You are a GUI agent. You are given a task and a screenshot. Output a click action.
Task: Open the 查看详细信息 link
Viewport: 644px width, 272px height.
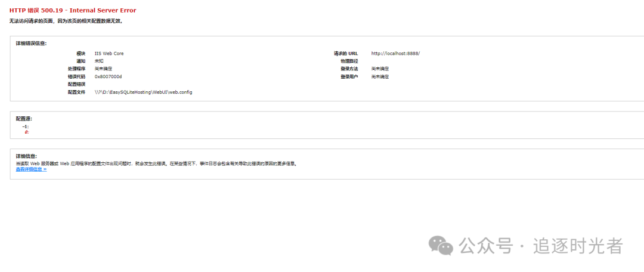pyautogui.click(x=31, y=169)
